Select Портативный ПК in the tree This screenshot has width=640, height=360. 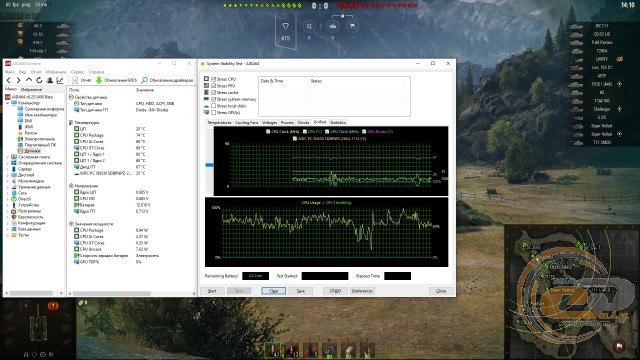36,145
